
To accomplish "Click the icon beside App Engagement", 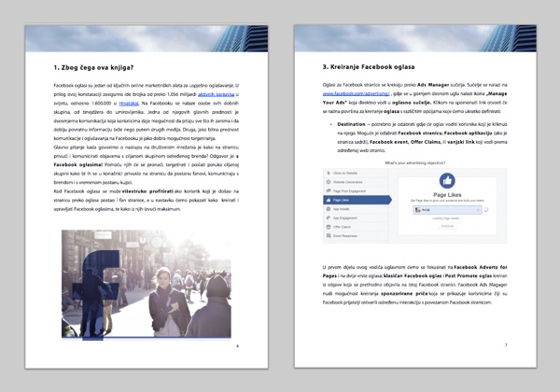I will point(329,217).
